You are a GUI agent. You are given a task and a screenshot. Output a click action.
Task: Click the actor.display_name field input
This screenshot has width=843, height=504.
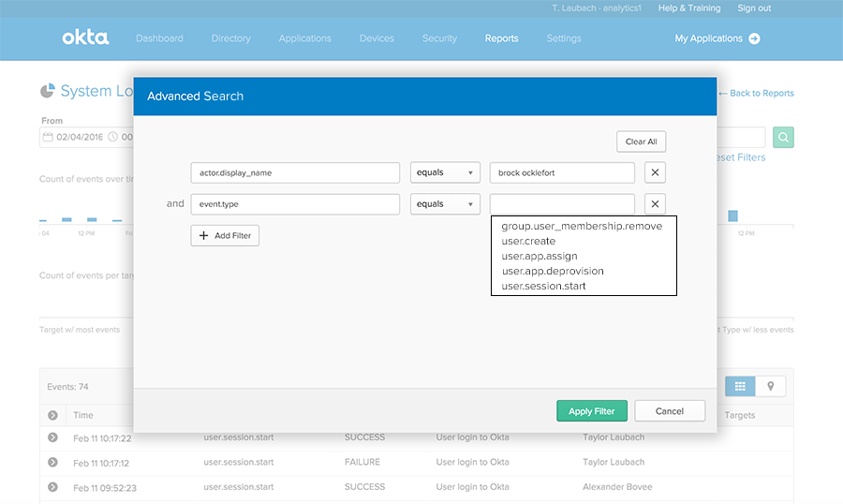[295, 172]
